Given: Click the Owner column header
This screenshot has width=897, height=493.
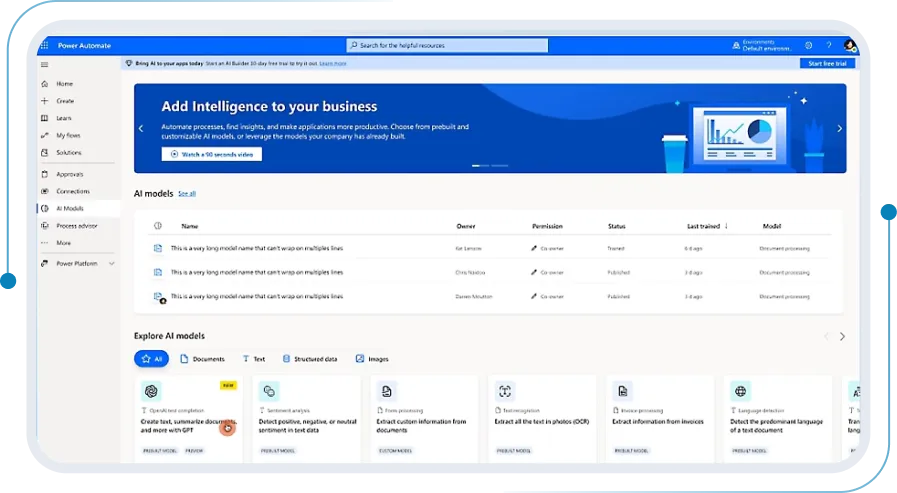Looking at the screenshot, I should [x=466, y=226].
